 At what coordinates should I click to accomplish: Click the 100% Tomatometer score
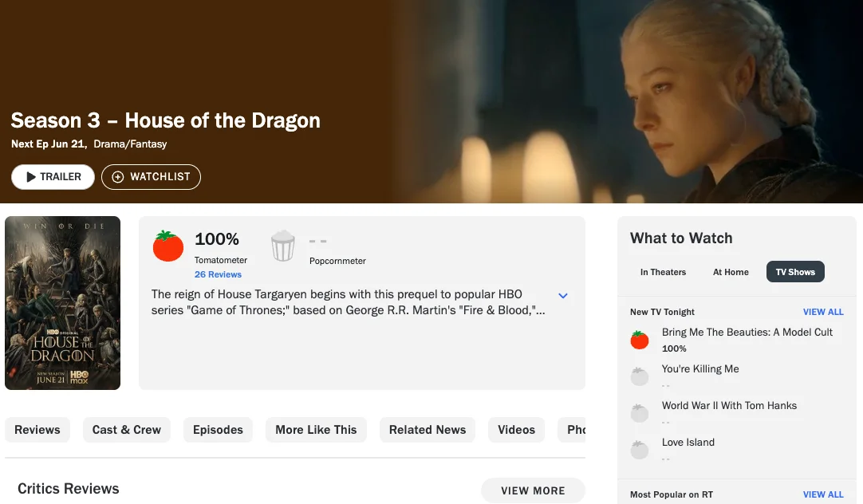(217, 238)
